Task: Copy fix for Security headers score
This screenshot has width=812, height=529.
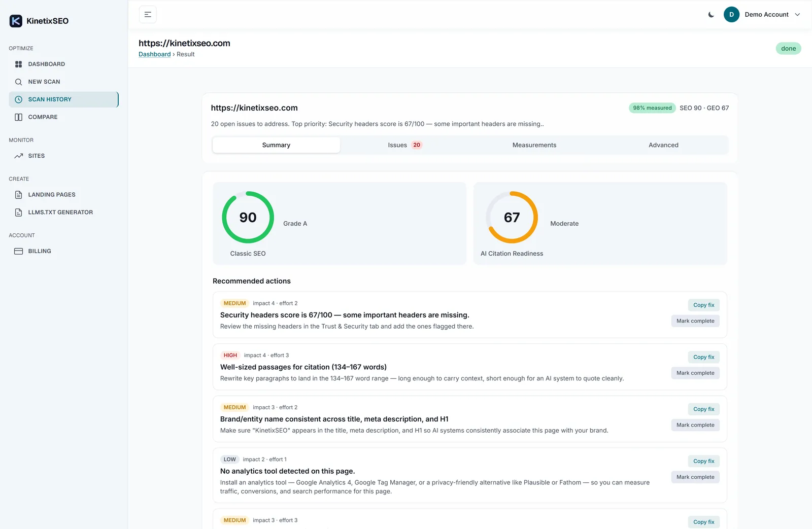Action: click(x=703, y=305)
